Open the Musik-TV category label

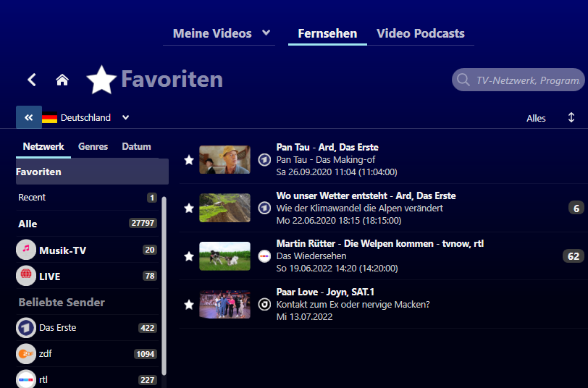pyautogui.click(x=62, y=250)
